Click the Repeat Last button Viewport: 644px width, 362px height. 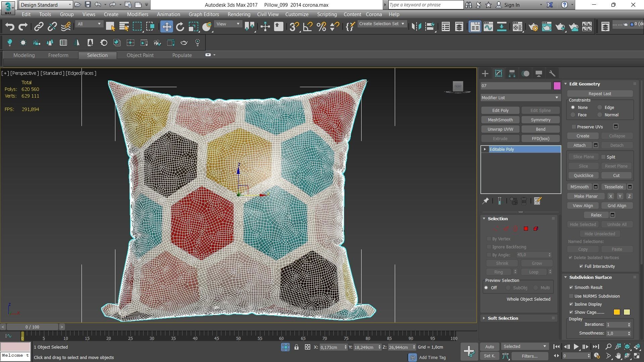(x=600, y=94)
